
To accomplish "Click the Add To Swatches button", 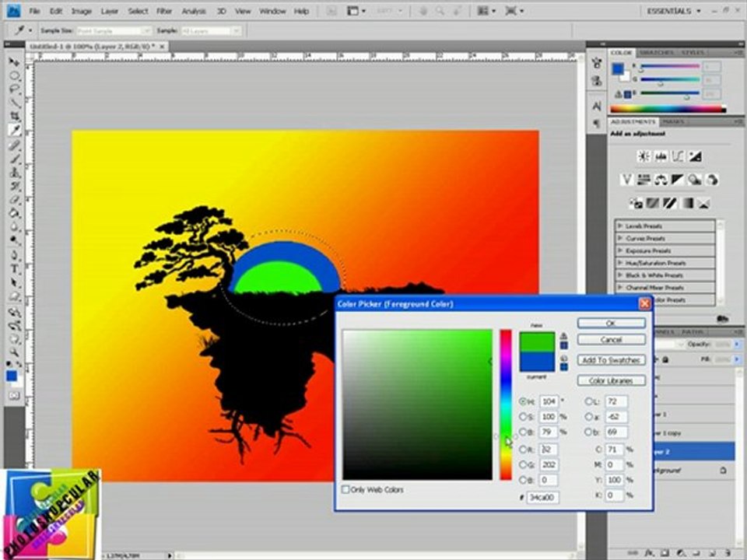I will pyautogui.click(x=611, y=360).
